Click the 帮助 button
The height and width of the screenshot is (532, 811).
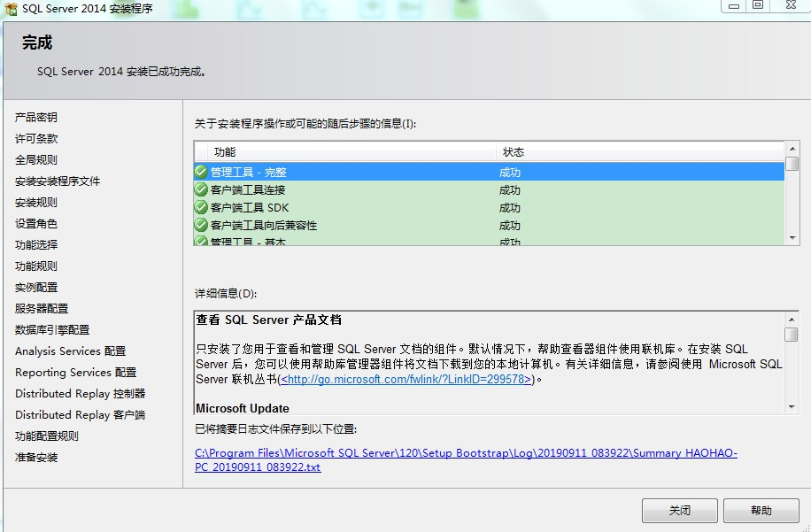[761, 510]
